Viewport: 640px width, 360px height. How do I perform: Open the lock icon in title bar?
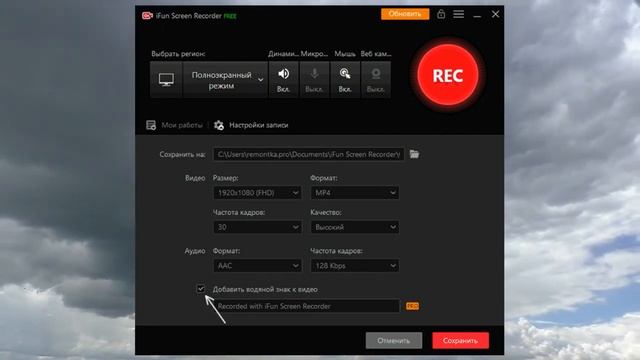pos(441,14)
